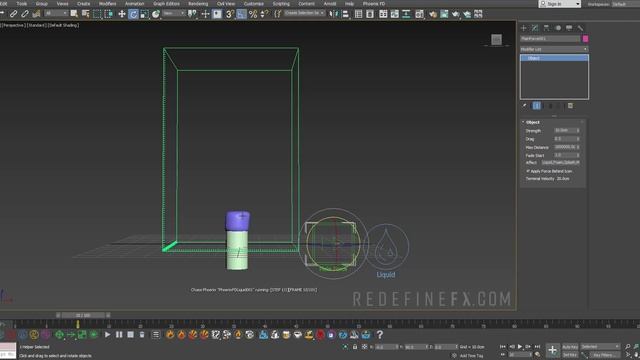This screenshot has height=360, width=640.
Task: Click the Set Key button
Action: 570,355
